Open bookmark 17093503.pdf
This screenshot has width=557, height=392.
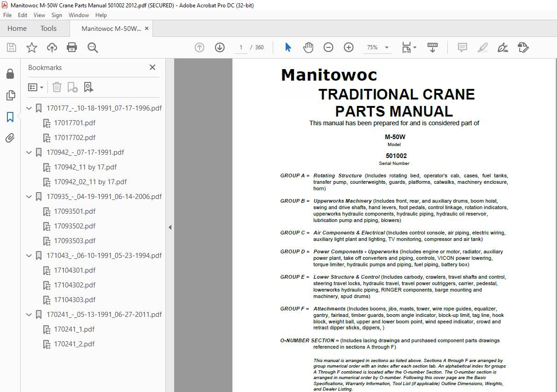(75, 241)
